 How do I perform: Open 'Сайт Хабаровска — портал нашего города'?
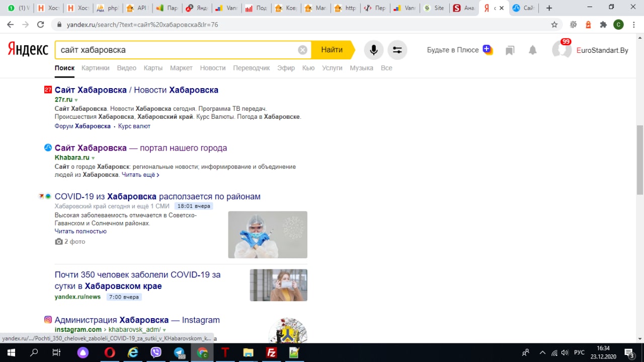(141, 148)
